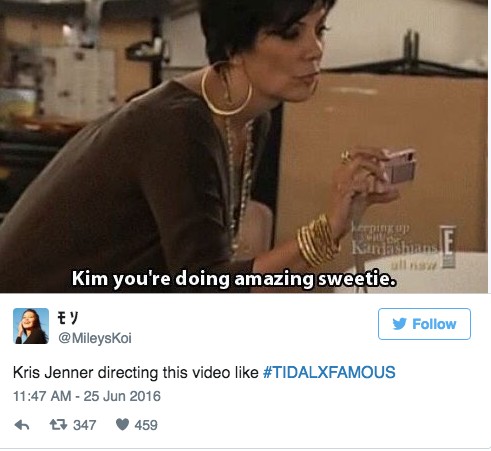Click the user's profile avatar thumbnail
Screen dimensions: 491x451
coord(31,326)
